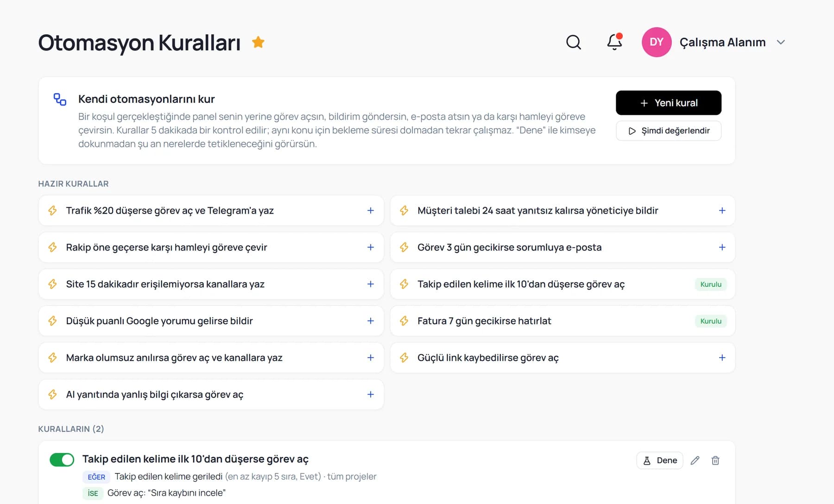Viewport: 834px width, 504px height.
Task: Click Şimdi değerlendir button
Action: pyautogui.click(x=669, y=131)
